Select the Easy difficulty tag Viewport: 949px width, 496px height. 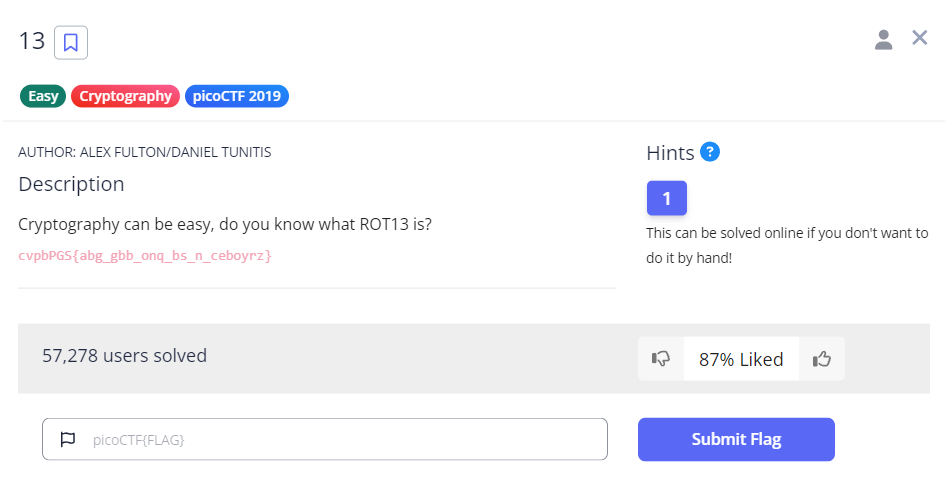pyautogui.click(x=43, y=97)
